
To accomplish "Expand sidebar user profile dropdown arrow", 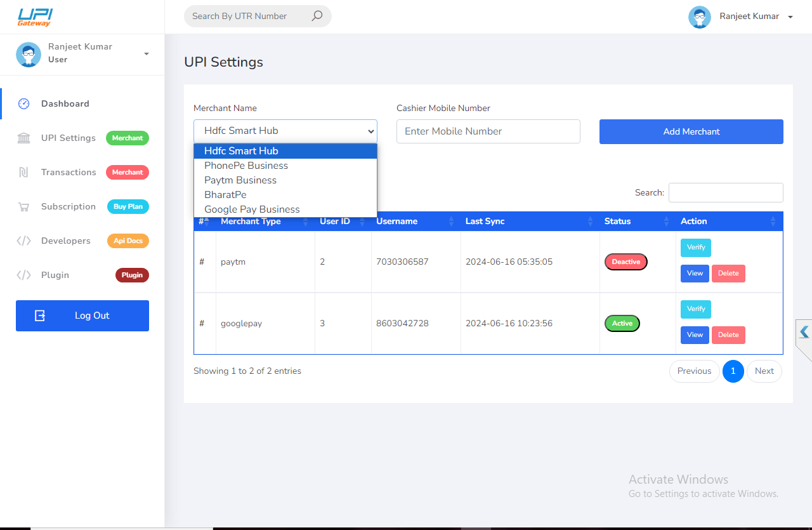I will coord(147,54).
